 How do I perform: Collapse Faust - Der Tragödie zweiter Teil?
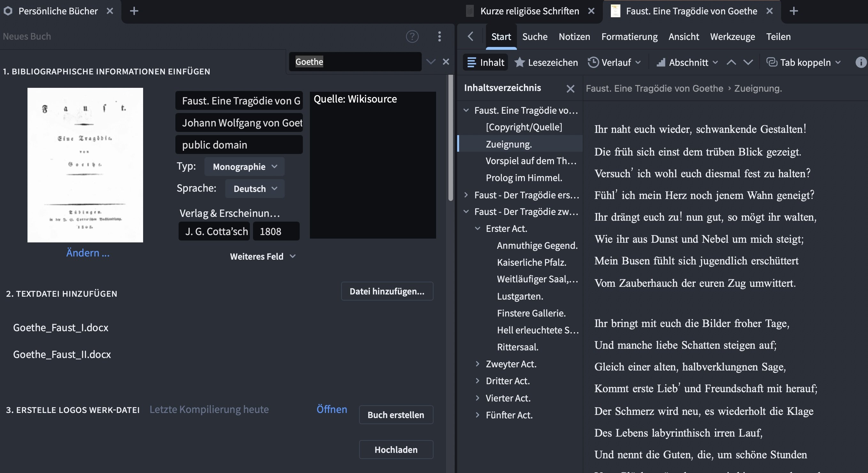click(466, 211)
